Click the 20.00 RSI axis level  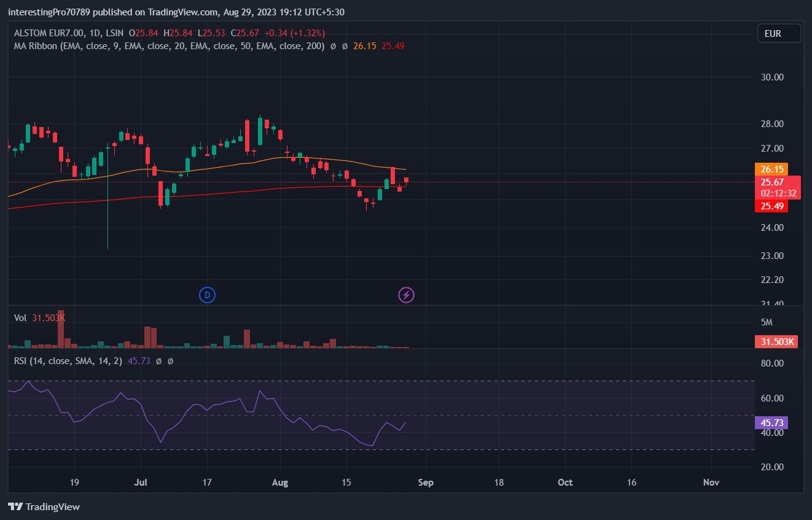[772, 467]
